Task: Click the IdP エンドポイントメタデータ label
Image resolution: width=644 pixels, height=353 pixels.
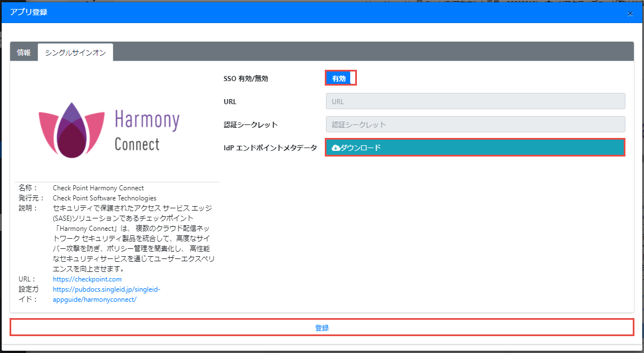Action: [x=270, y=148]
